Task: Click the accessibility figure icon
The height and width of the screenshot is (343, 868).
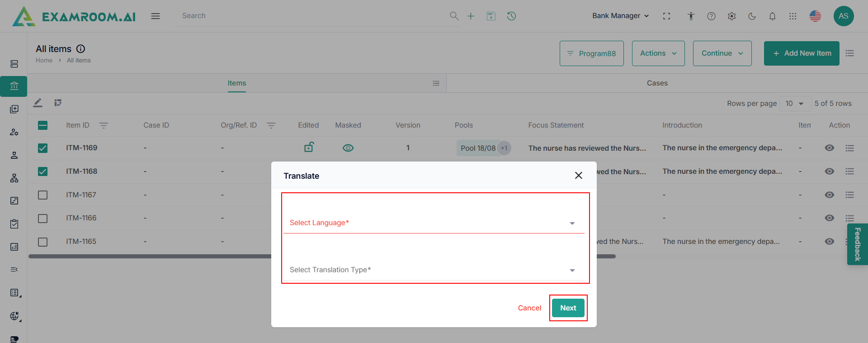Action: (691, 16)
